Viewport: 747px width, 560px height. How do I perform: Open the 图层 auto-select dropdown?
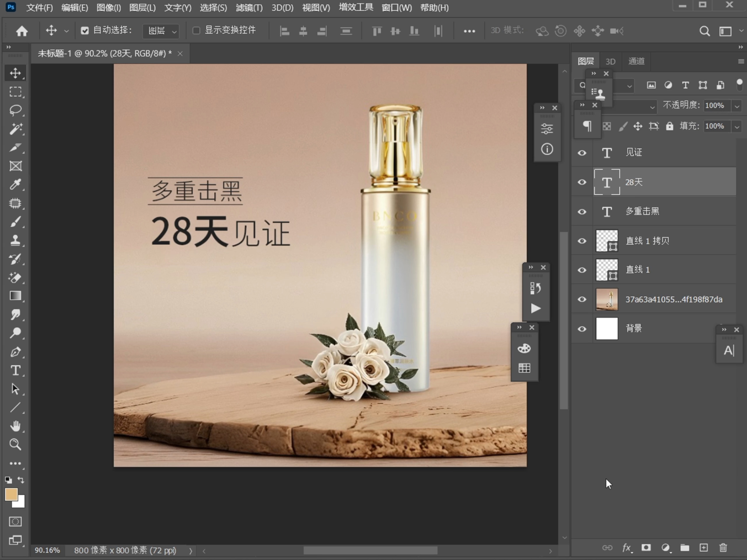pyautogui.click(x=161, y=31)
